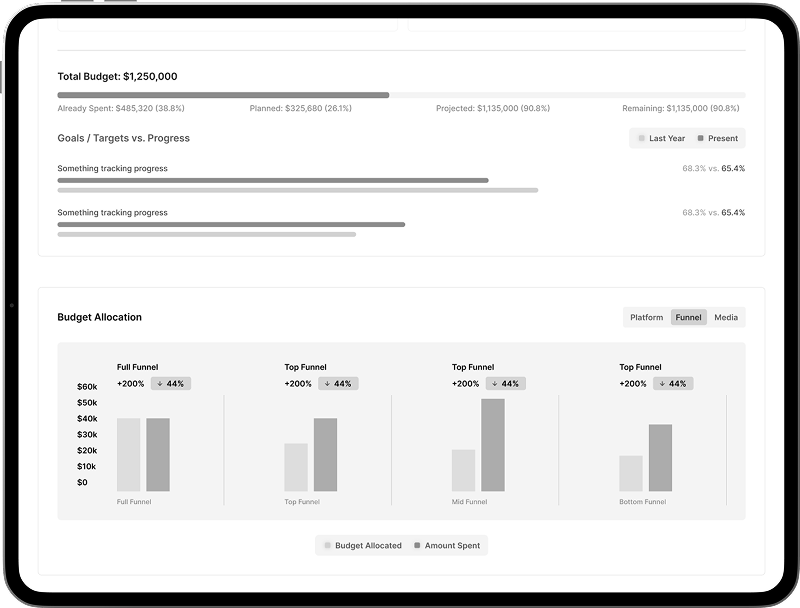Image resolution: width=800 pixels, height=608 pixels.
Task: Open the Media tab
Action: pos(726,317)
